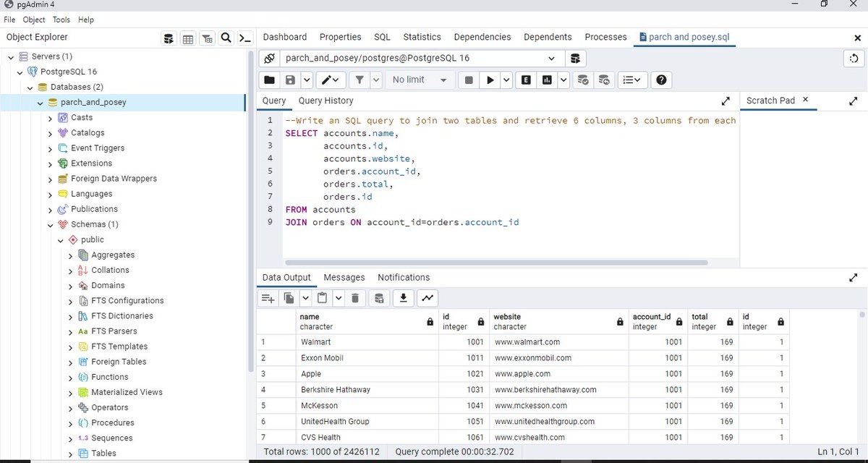Click the download results to file icon
The image size is (868, 463).
[404, 297]
